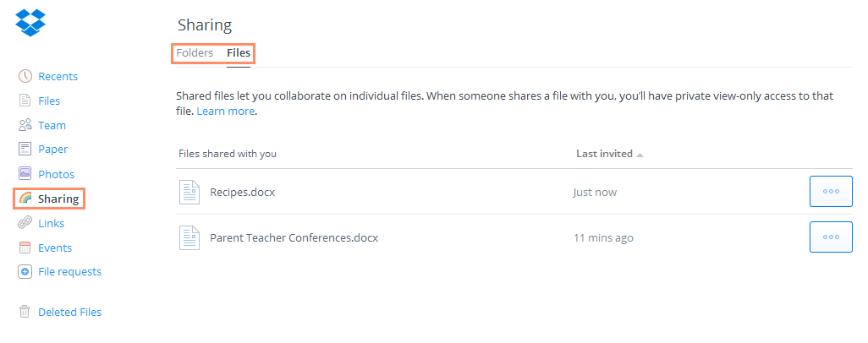Click the Dropbox logo icon
Image resolution: width=868 pixels, height=343 pixels.
tap(31, 22)
